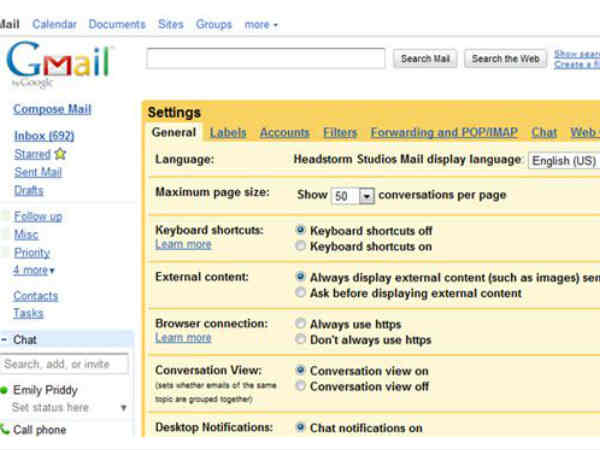Image resolution: width=600 pixels, height=450 pixels.
Task: Click the Priority label color square
Action: 5,252
